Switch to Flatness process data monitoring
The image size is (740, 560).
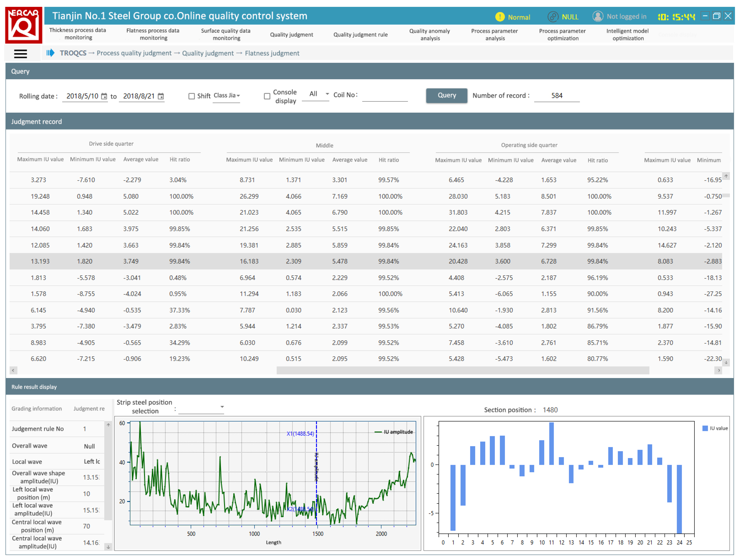pos(153,34)
